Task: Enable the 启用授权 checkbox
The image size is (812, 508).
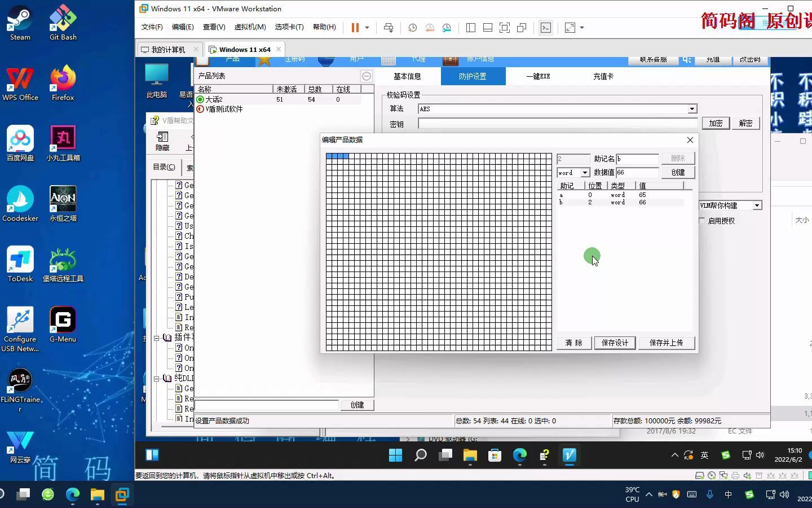Action: [x=702, y=221]
